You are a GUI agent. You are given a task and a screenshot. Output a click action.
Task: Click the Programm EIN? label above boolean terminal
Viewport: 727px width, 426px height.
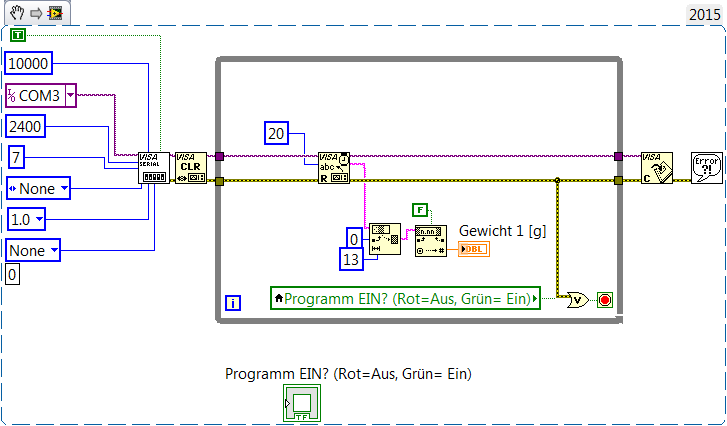click(x=348, y=374)
